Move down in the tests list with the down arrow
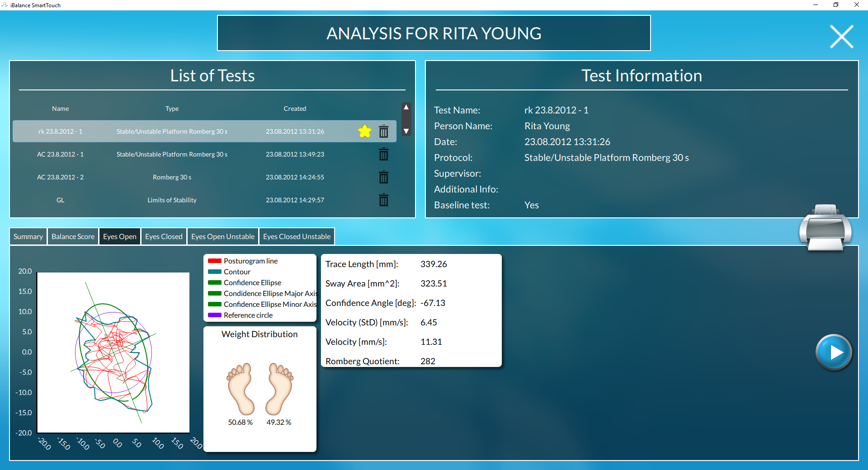Viewport: 868px width, 470px height. pos(406,131)
